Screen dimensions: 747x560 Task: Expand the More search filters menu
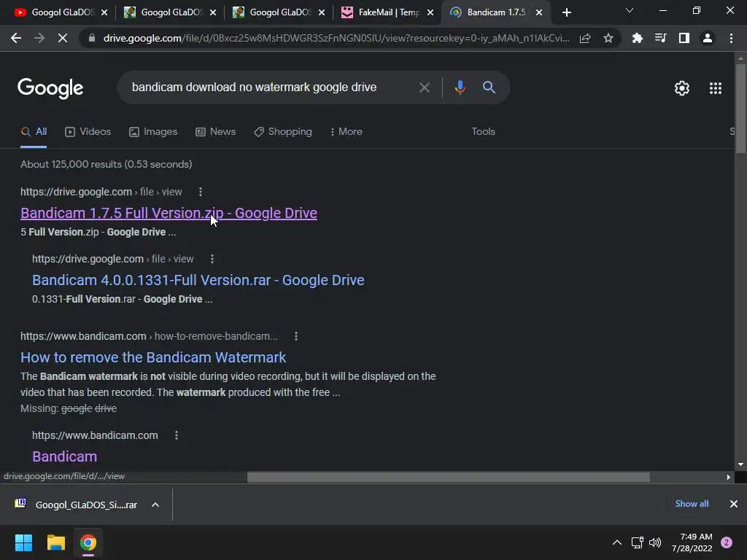[x=347, y=132]
